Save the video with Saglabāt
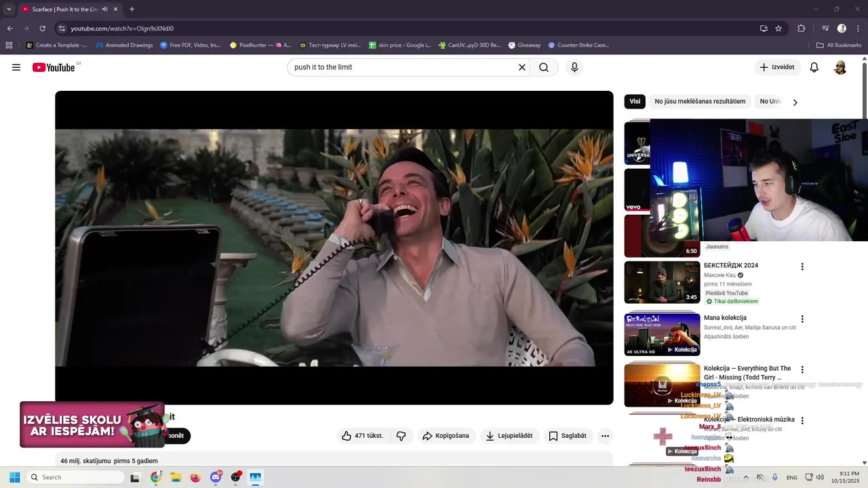 (568, 436)
